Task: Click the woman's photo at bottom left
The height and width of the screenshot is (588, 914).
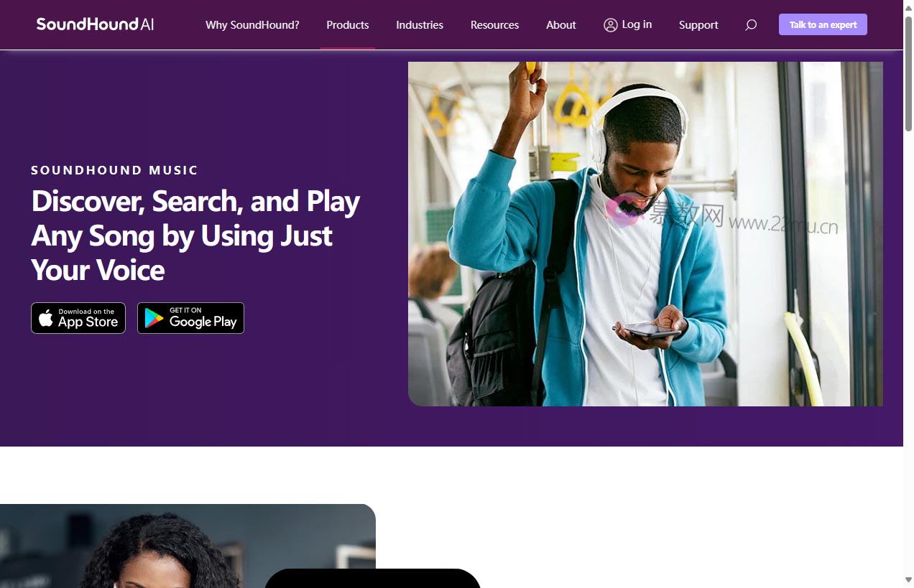Action: click(188, 546)
